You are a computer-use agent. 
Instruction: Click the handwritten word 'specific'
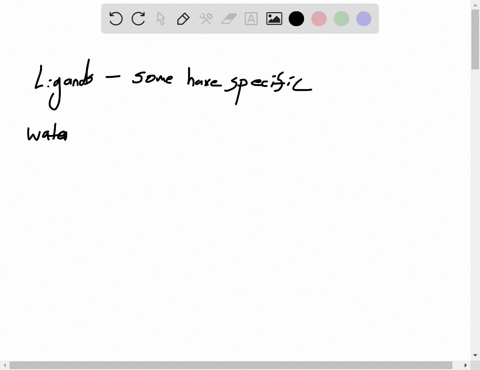tap(269, 88)
